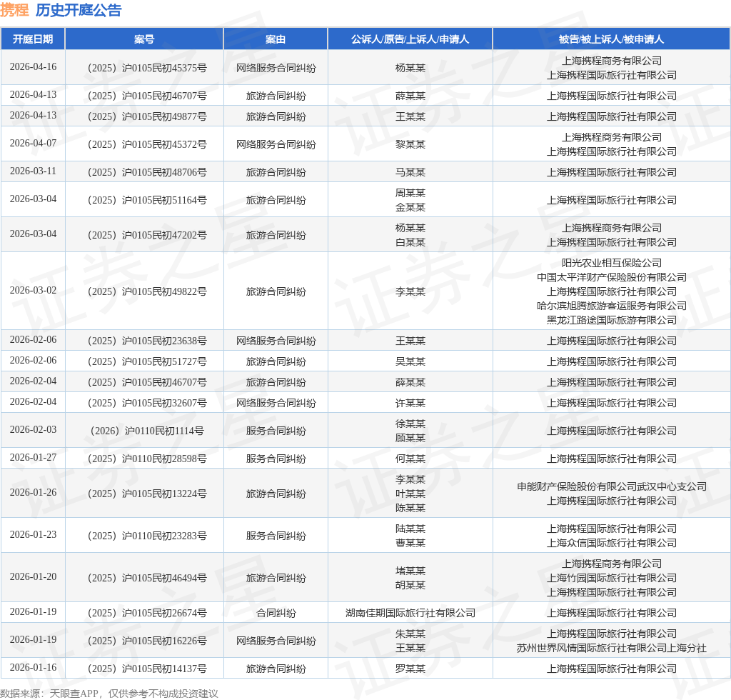731x700 pixels.
Task: Select the date cell 2026-04-16
Action: click(33, 66)
